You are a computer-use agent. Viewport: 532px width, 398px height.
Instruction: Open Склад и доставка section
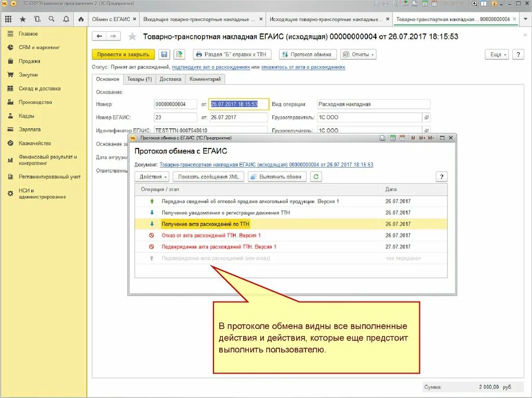39,89
